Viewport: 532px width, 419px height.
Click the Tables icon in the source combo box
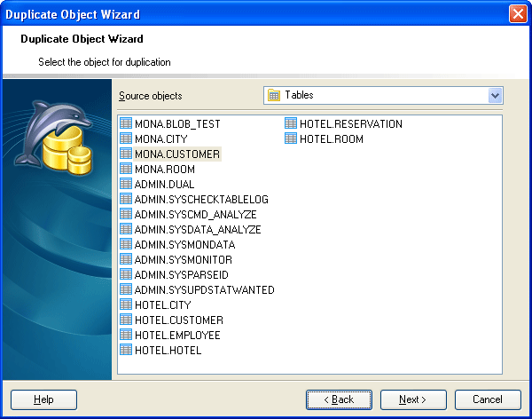click(x=275, y=95)
